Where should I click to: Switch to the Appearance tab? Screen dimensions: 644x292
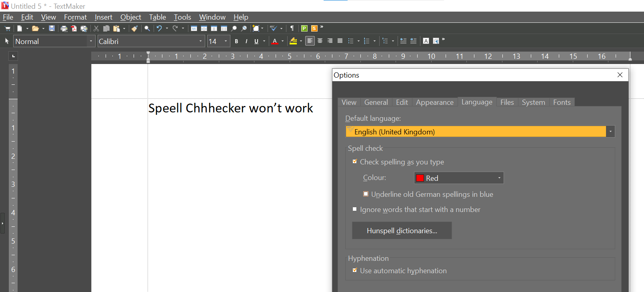(x=434, y=102)
